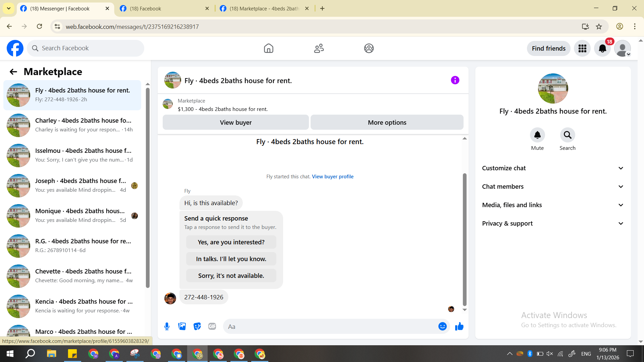Screen dimensions: 644x362
Task: Click the voice clip microphone icon
Action: pos(167,326)
